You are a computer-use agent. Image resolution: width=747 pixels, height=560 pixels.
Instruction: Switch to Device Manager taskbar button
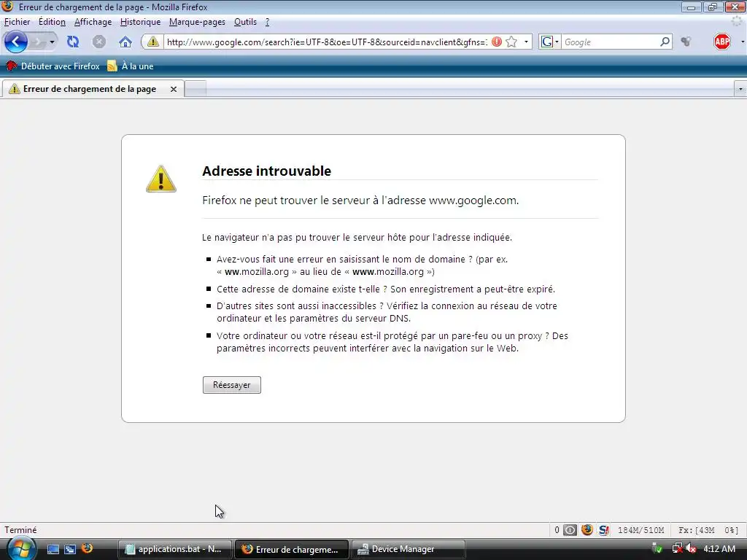point(409,549)
